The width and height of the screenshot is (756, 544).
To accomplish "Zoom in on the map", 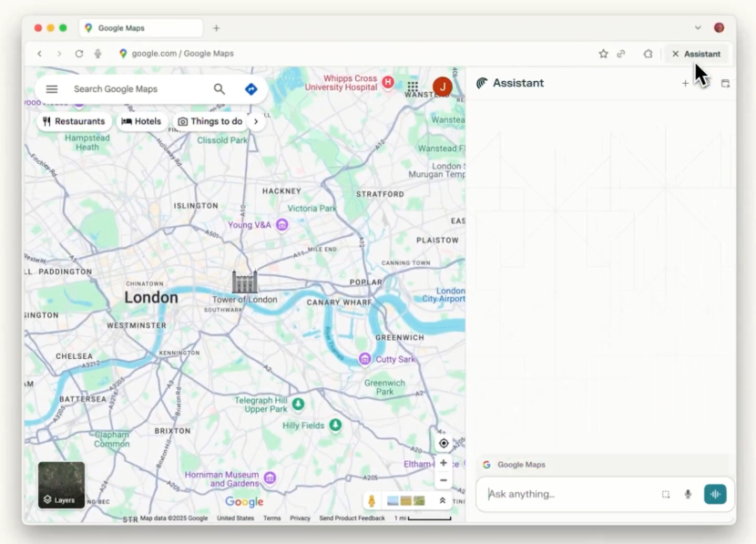I will click(x=444, y=463).
